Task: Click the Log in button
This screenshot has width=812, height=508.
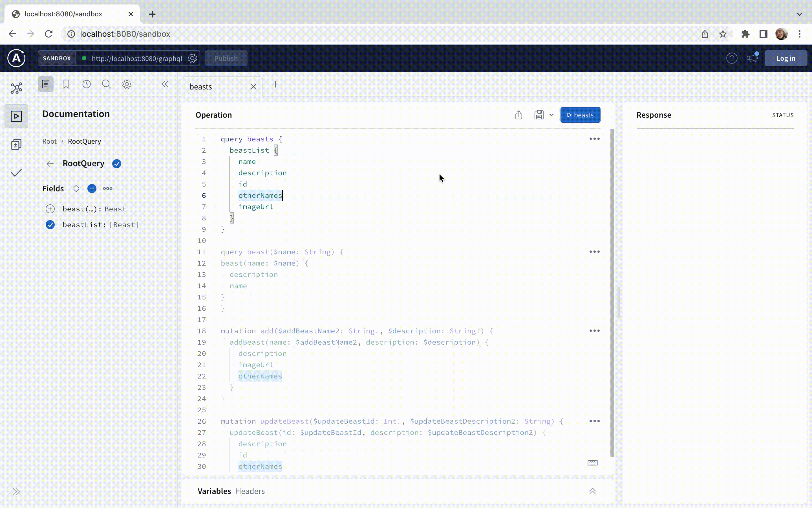Action: coord(786,58)
